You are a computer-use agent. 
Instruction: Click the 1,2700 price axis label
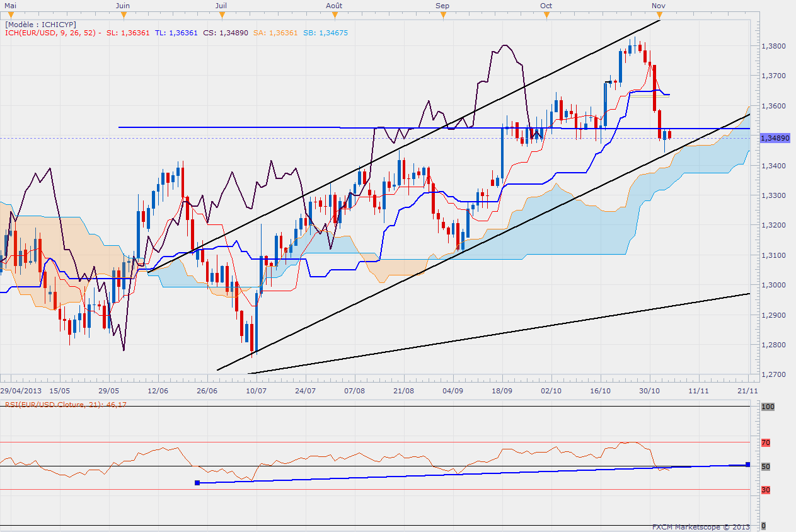773,374
